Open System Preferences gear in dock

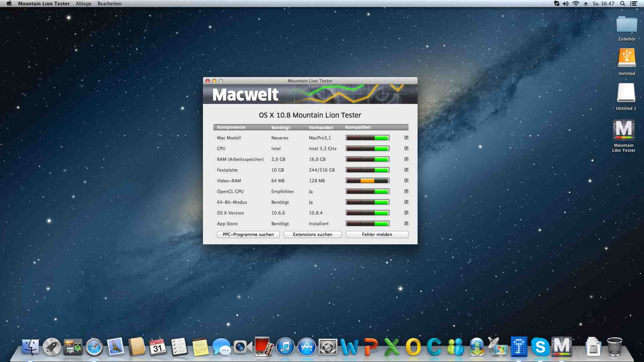[328, 347]
